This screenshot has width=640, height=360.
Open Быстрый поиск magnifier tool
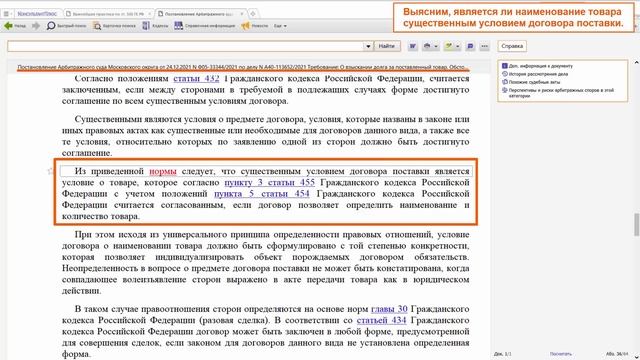66,26
